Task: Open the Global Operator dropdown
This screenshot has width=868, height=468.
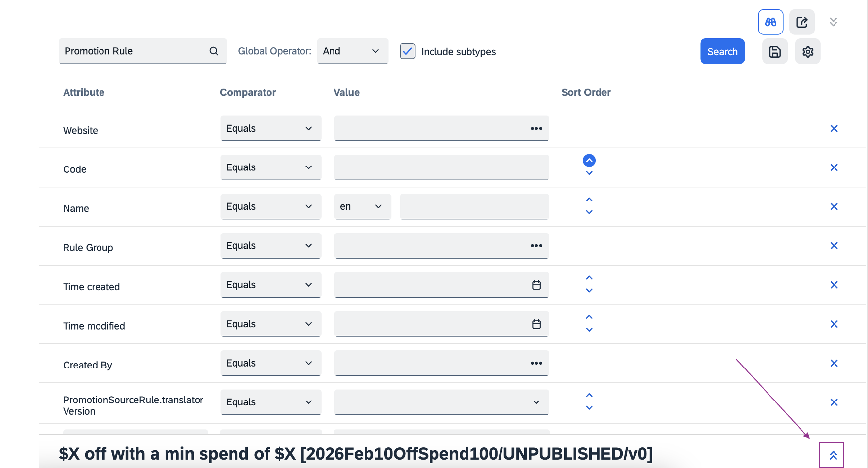Action: click(x=352, y=51)
